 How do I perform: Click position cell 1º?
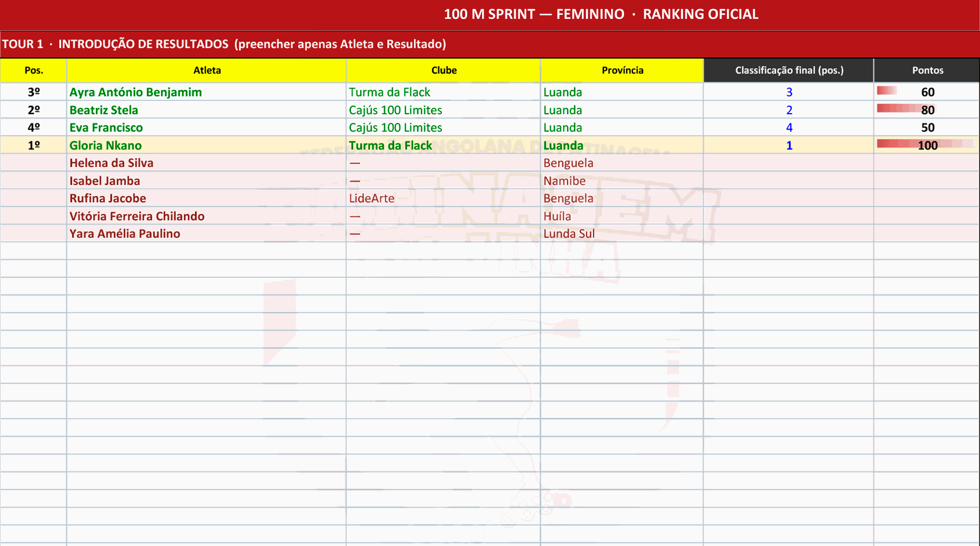click(33, 145)
